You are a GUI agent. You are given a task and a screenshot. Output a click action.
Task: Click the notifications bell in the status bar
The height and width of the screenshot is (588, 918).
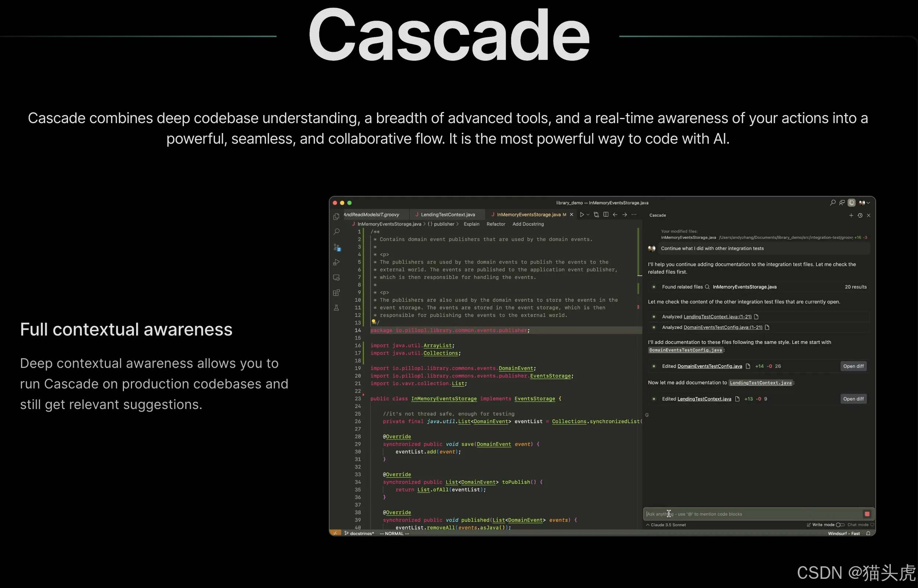pyautogui.click(x=868, y=533)
